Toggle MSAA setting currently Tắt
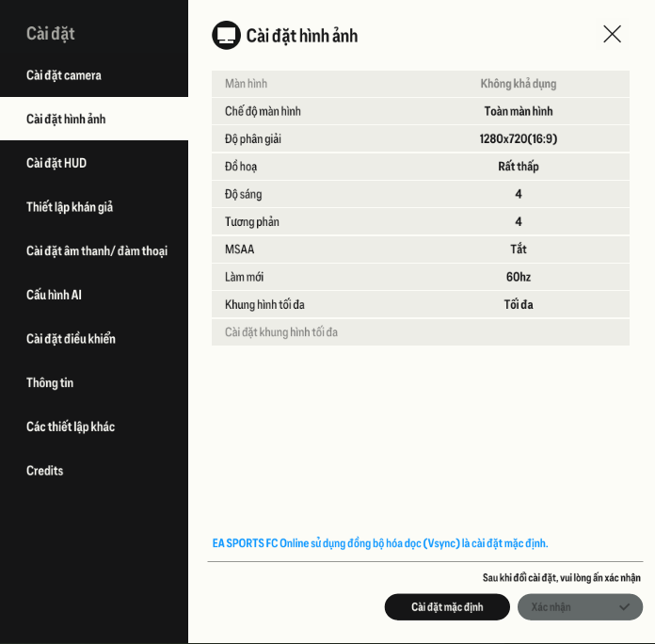Viewport: 655px width, 644px height. [519, 250]
